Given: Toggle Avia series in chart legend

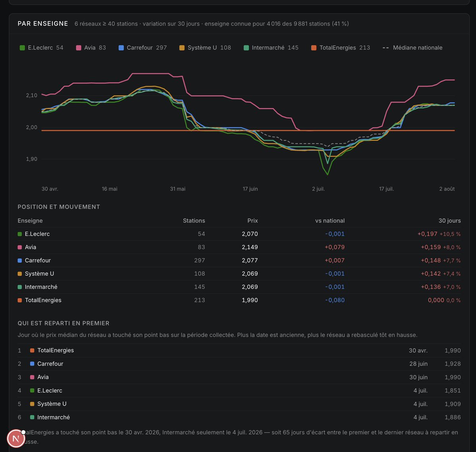Looking at the screenshot, I should [91, 48].
